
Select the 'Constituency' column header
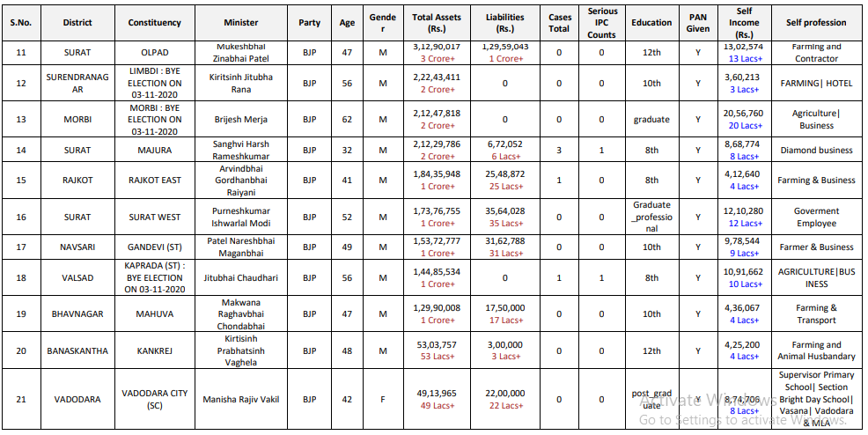(x=155, y=22)
